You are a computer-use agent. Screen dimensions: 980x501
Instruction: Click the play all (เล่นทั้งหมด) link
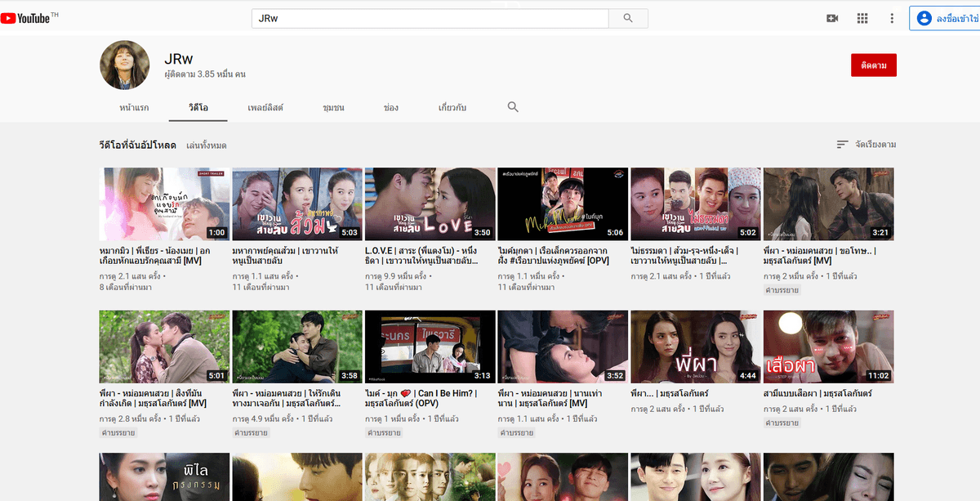click(207, 145)
